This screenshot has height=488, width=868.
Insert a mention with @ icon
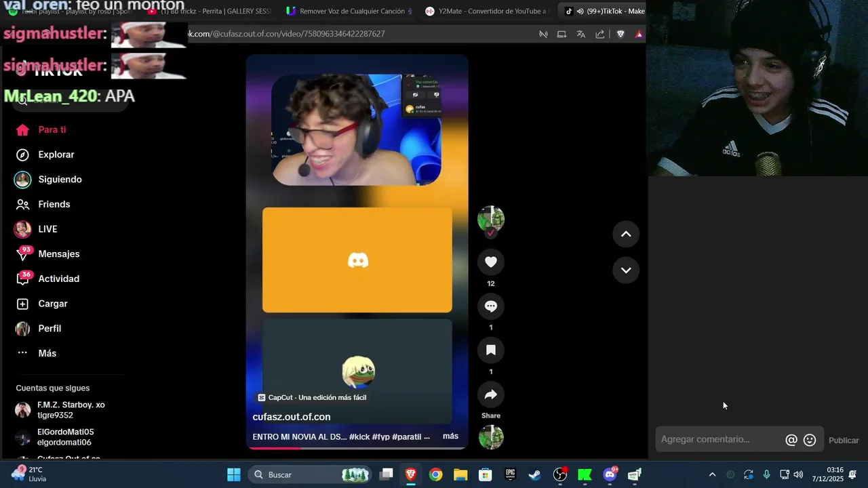pos(791,440)
